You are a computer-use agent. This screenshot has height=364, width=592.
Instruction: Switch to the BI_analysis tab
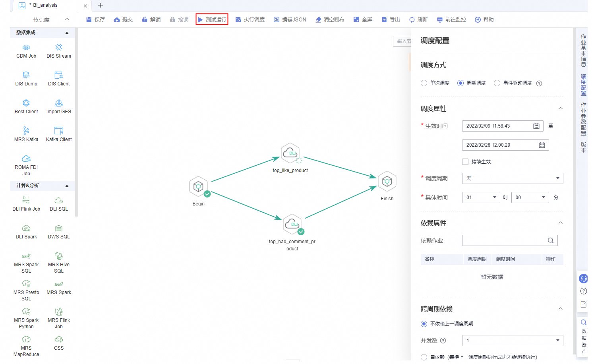coord(45,5)
